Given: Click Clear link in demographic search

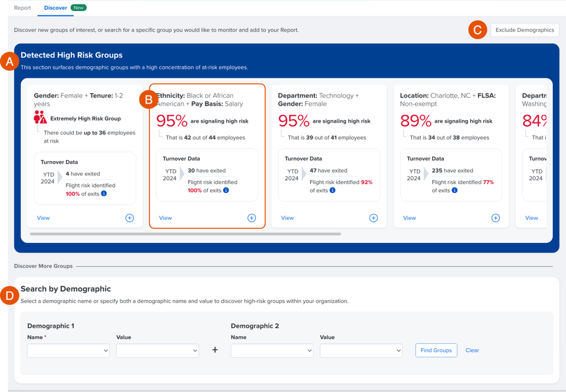Looking at the screenshot, I should click(x=472, y=350).
